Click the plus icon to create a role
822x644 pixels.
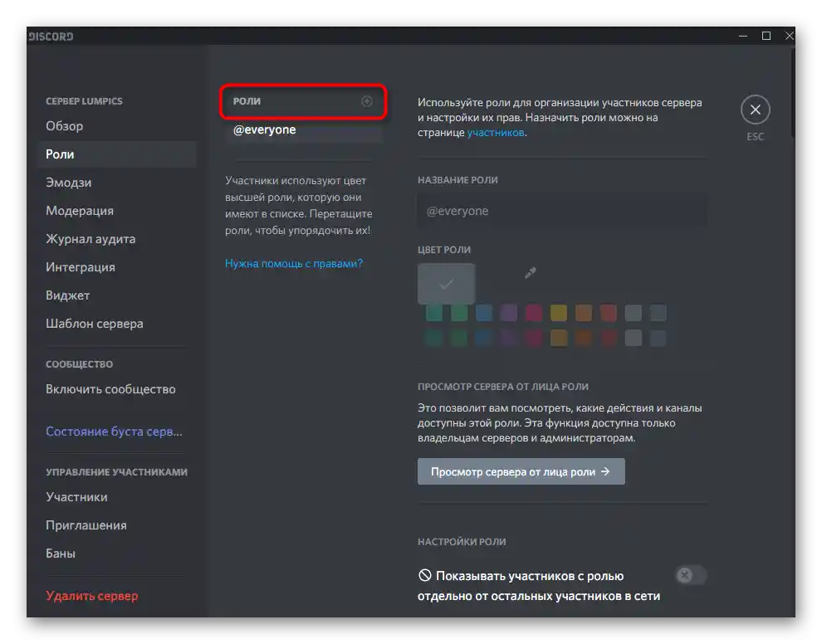pyautogui.click(x=367, y=101)
